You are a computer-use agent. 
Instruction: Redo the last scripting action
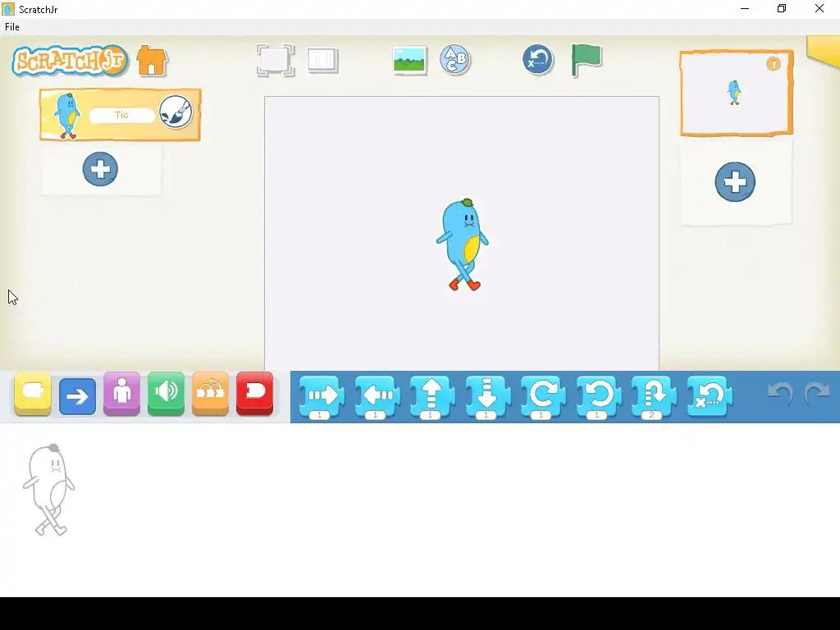coord(817,393)
